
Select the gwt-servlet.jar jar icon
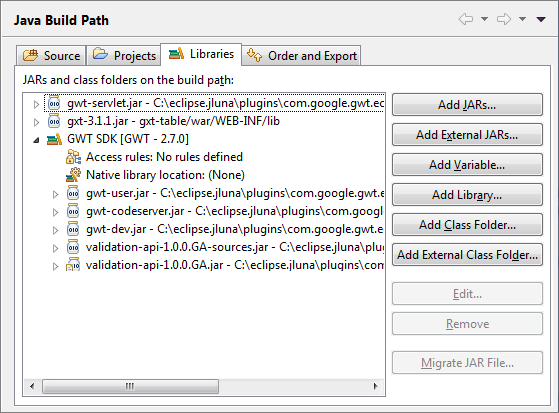click(54, 103)
